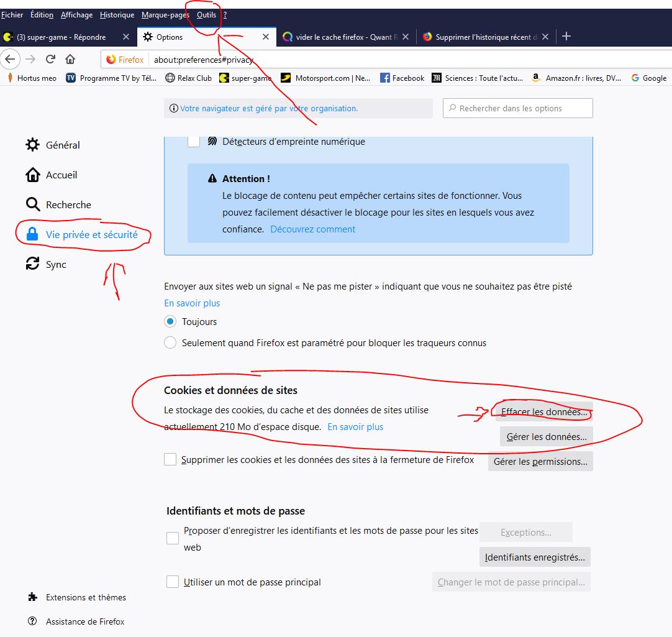The image size is (672, 637).
Task: Follow the Découvrez comment link
Action: pos(312,229)
